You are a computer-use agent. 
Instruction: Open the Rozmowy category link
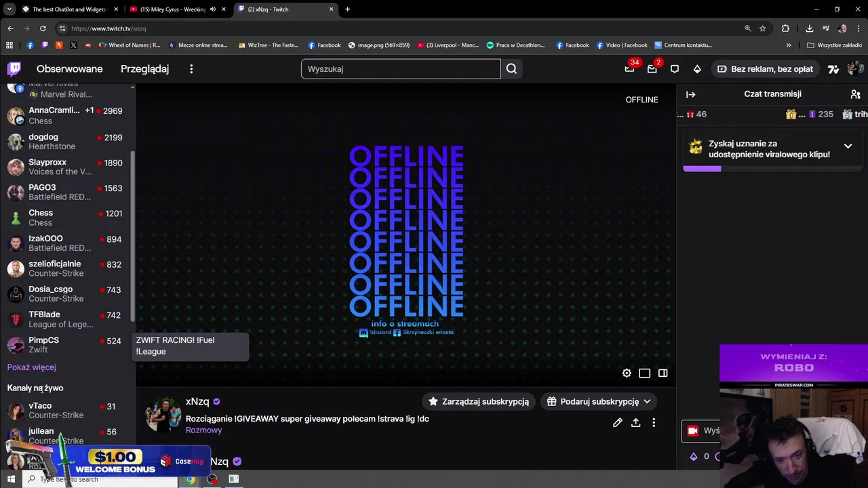pyautogui.click(x=203, y=430)
